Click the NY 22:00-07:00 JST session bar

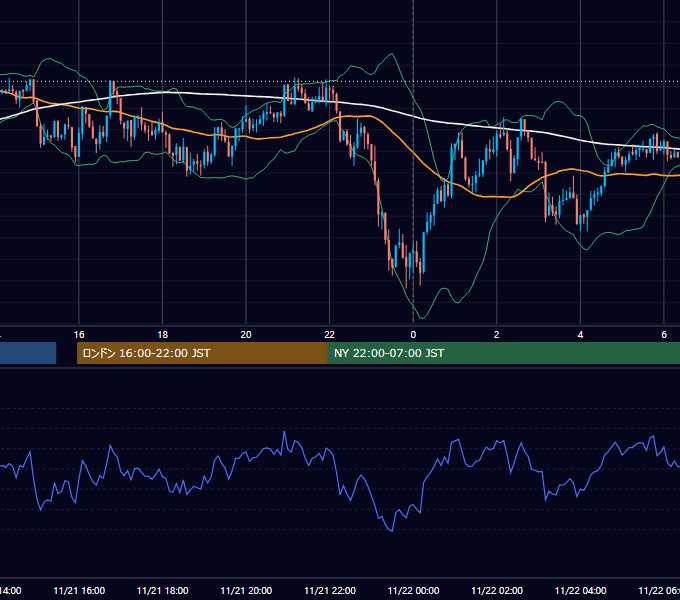[x=503, y=353]
